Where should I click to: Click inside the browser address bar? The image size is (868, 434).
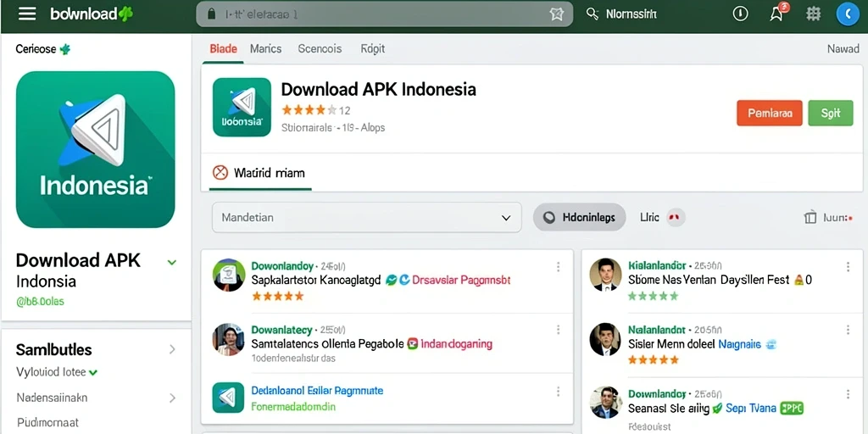click(x=384, y=14)
